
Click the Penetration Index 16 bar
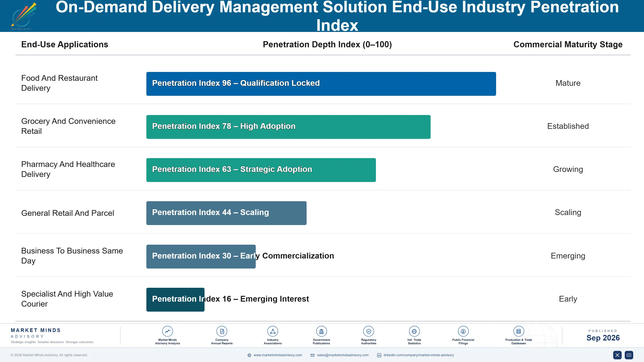pyautogui.click(x=175, y=300)
